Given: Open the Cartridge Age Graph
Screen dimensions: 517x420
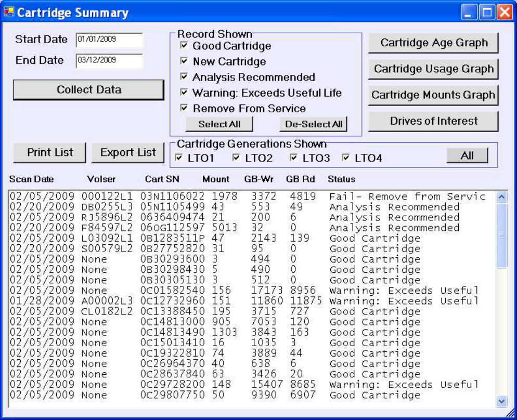Looking at the screenshot, I should (433, 43).
